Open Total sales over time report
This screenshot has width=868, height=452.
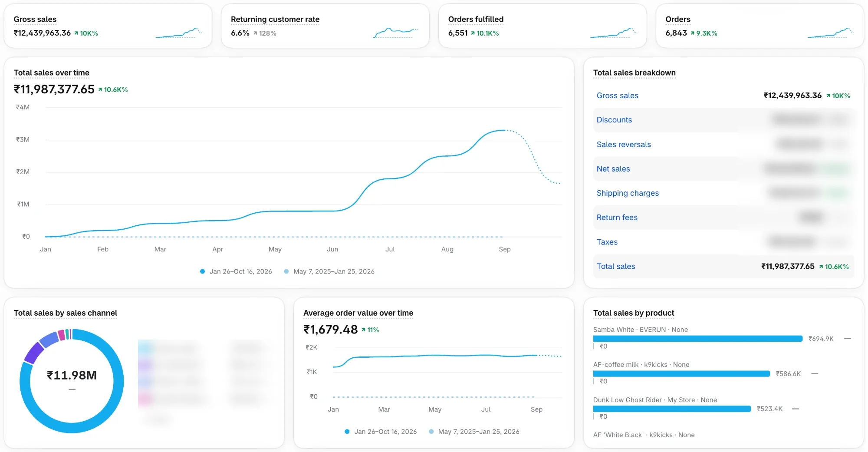tap(52, 73)
